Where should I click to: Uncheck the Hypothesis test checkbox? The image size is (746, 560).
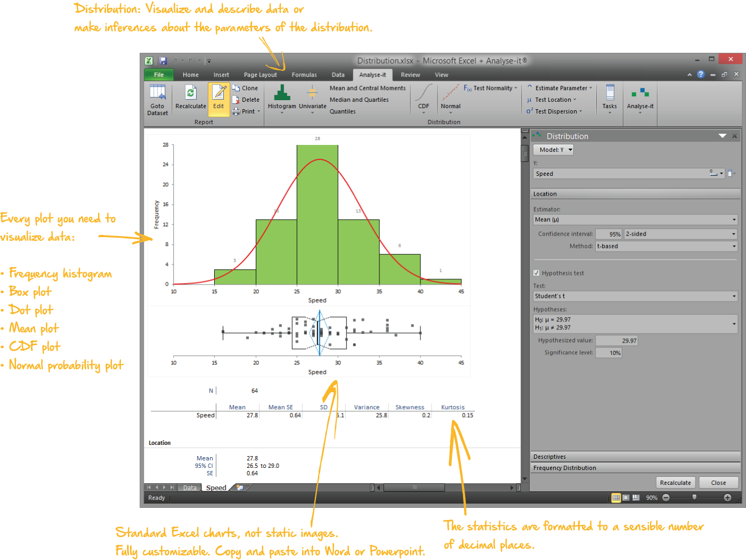[x=537, y=273]
